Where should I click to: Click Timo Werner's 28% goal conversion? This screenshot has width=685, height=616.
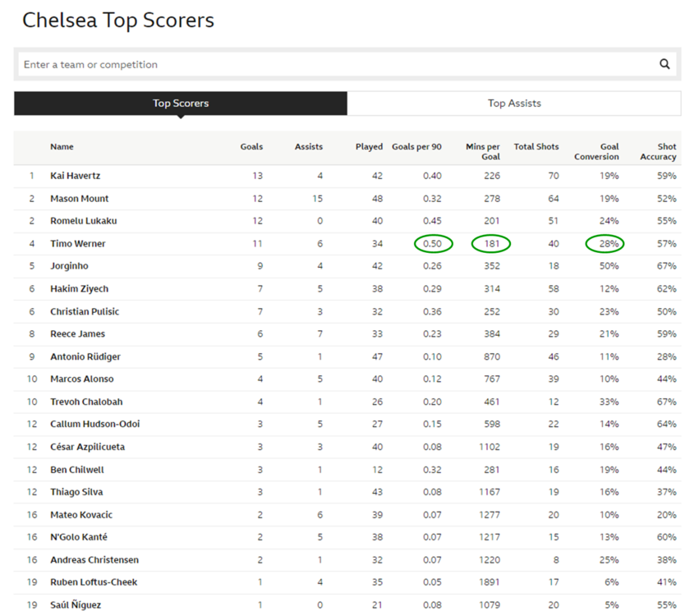[609, 243]
